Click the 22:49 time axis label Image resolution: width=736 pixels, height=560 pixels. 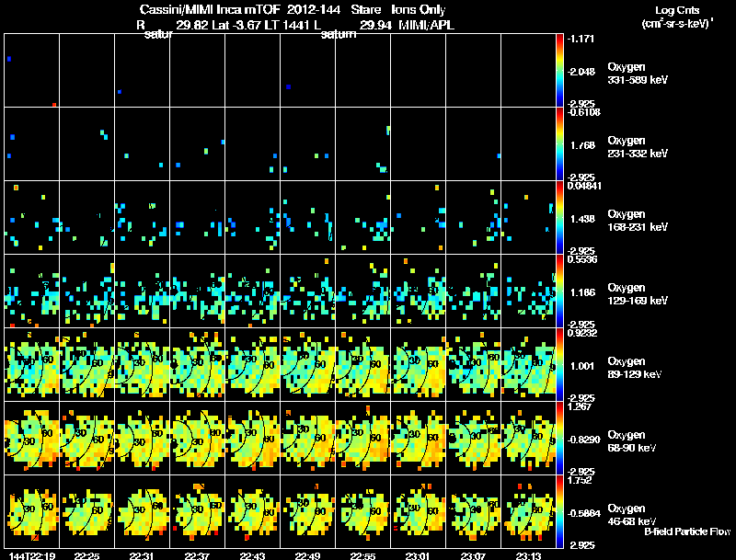[x=307, y=555]
